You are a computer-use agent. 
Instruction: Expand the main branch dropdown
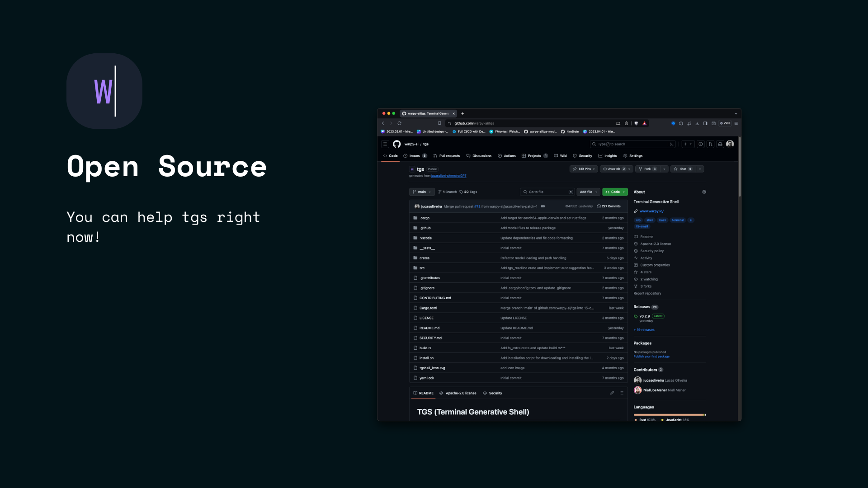(x=422, y=192)
